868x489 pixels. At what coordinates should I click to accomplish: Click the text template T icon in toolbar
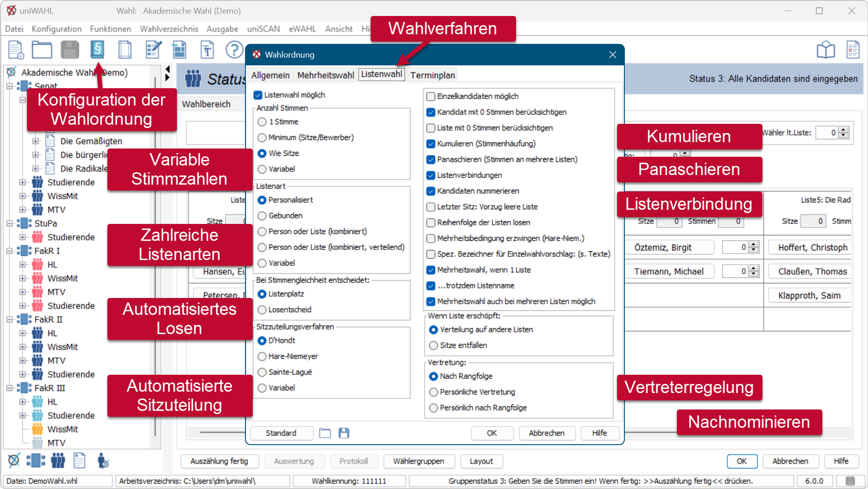207,50
